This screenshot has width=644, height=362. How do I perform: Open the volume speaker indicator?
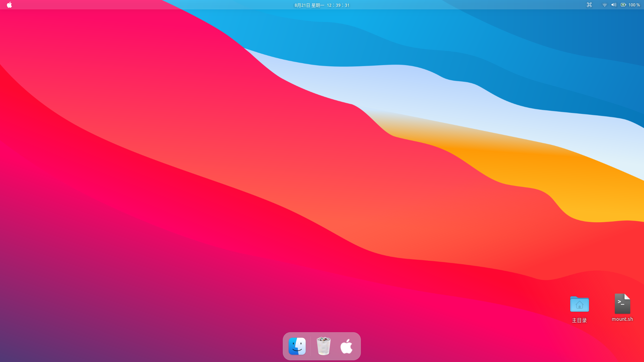pos(614,5)
